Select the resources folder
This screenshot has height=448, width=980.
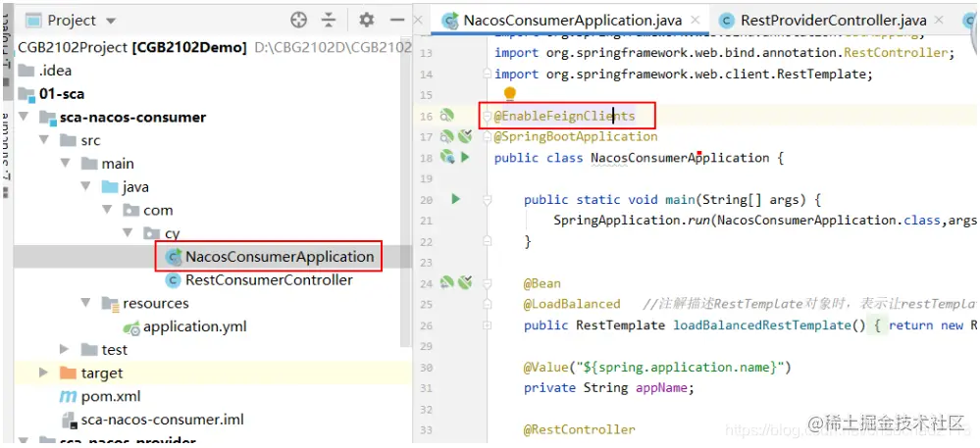145,303
